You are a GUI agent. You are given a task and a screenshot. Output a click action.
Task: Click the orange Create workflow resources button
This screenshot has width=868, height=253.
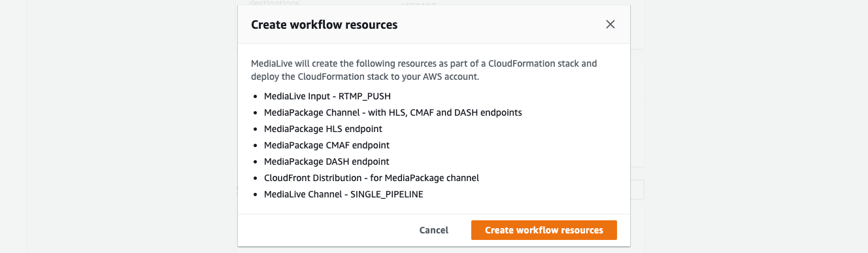(544, 230)
